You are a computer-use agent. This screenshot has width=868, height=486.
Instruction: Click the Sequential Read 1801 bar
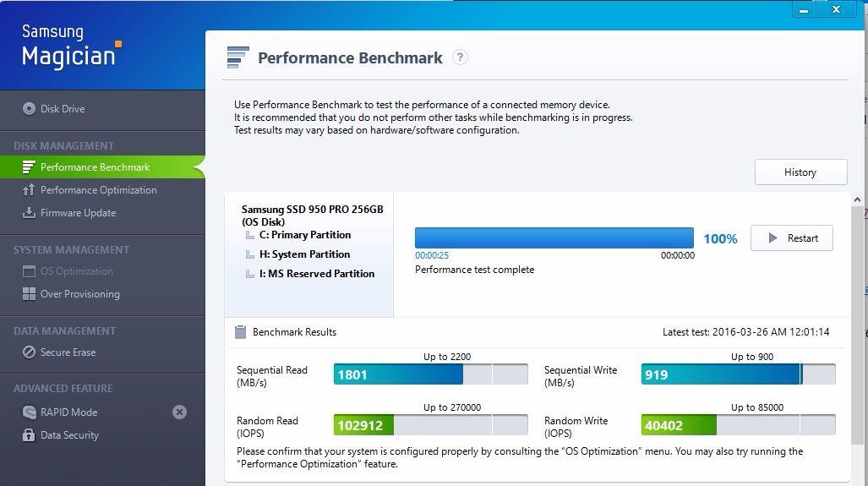click(431, 374)
